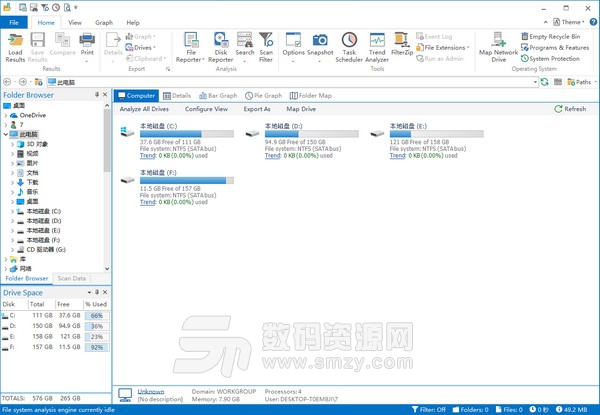Switch to the Pie Graph tab
Viewport: 600px width, 415px height.
click(x=263, y=96)
